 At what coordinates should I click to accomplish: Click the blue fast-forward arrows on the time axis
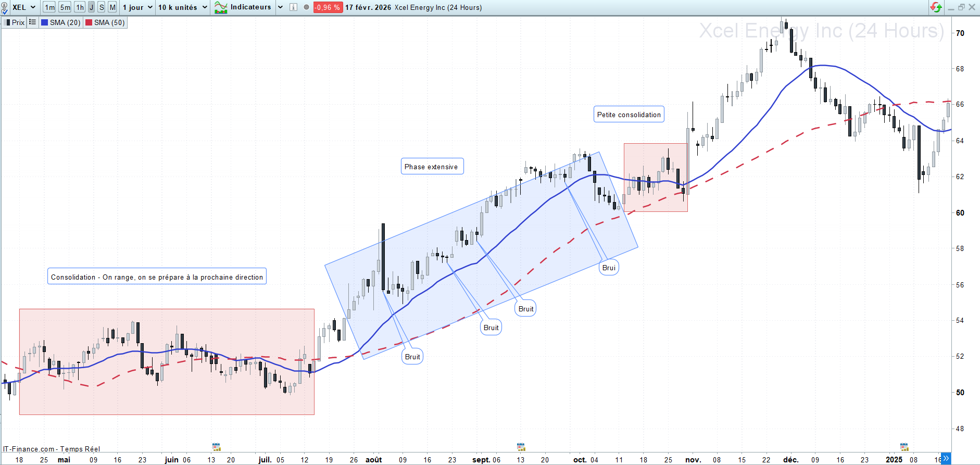946,459
